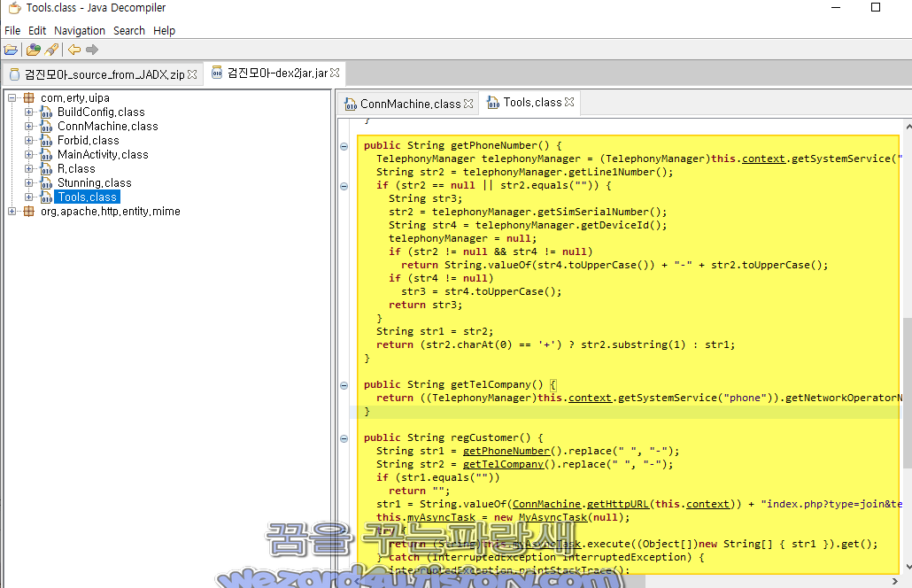Image resolution: width=912 pixels, height=588 pixels.
Task: Click the Tools.class tree file icon
Action: click(x=47, y=197)
